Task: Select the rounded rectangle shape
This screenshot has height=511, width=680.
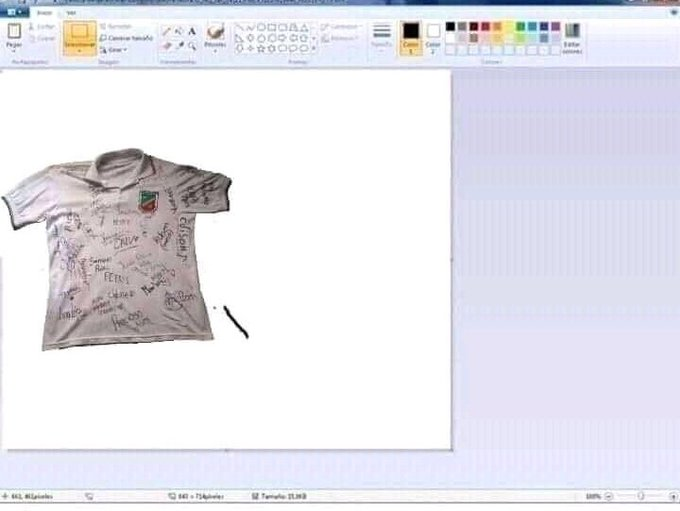Action: point(283,27)
